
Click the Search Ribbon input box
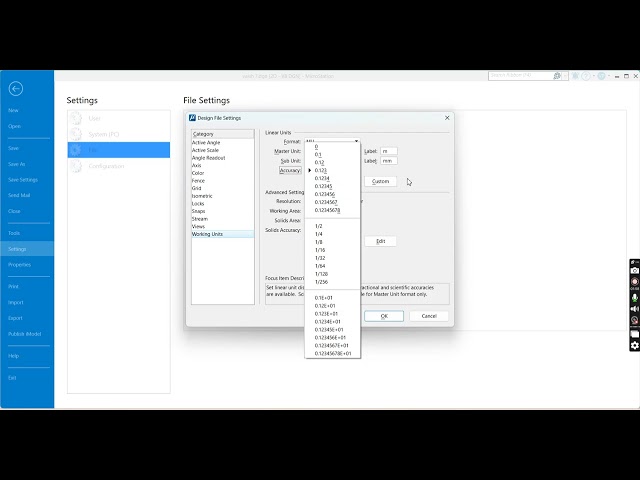pos(520,76)
